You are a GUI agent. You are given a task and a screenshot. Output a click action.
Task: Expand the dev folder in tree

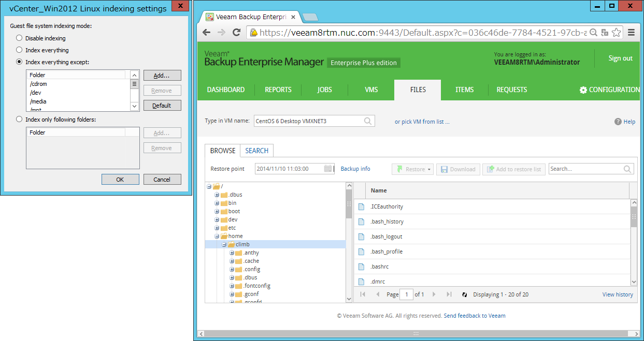pos(217,219)
